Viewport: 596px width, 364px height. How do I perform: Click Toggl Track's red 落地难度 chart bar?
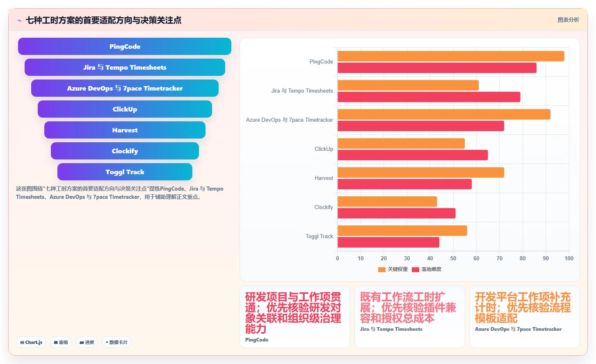pyautogui.click(x=388, y=242)
